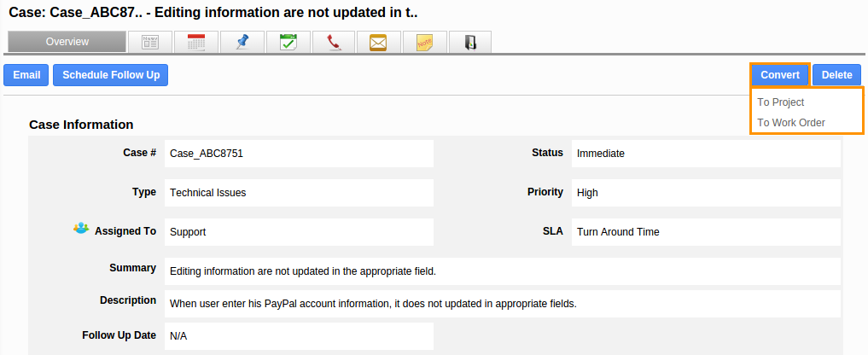Open the News feed tab icon
Viewport: 868px width, 355px height.
pos(149,42)
